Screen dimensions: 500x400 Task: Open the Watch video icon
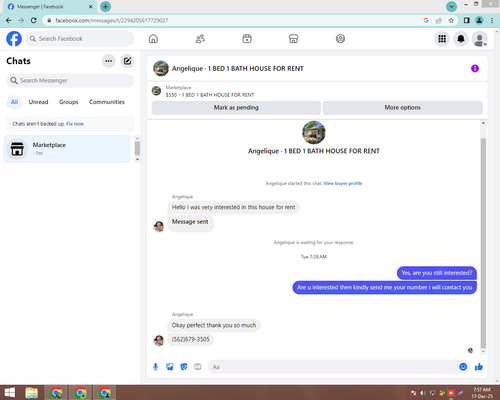coord(247,39)
